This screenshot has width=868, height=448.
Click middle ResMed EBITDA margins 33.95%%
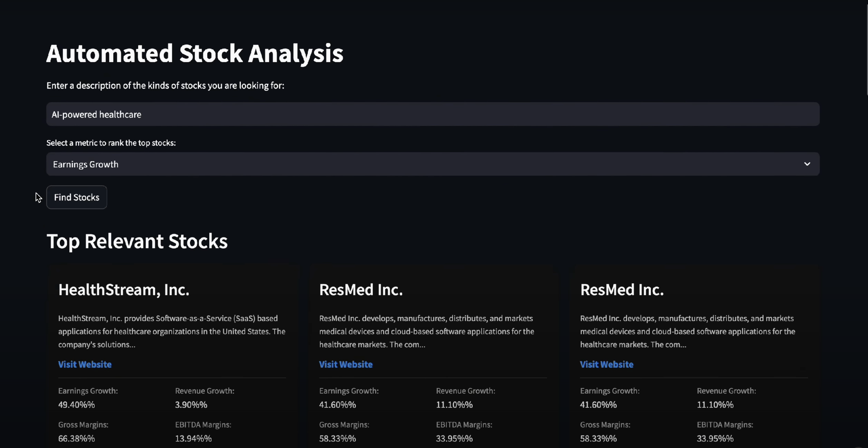(x=454, y=438)
